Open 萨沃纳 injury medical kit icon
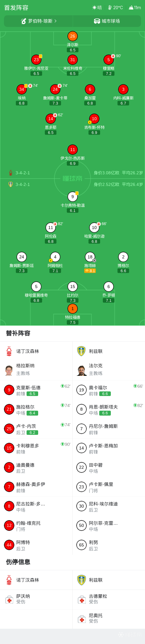 (9, 600)
